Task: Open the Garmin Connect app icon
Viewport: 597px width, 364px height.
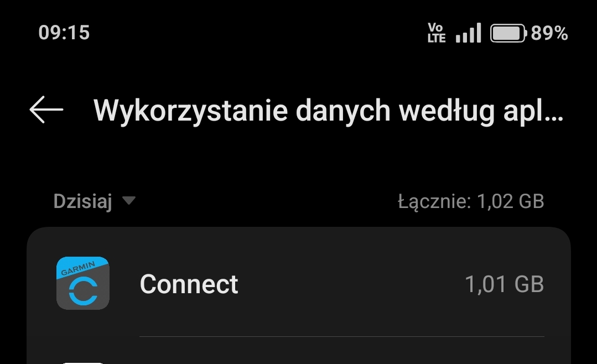Action: tap(83, 283)
